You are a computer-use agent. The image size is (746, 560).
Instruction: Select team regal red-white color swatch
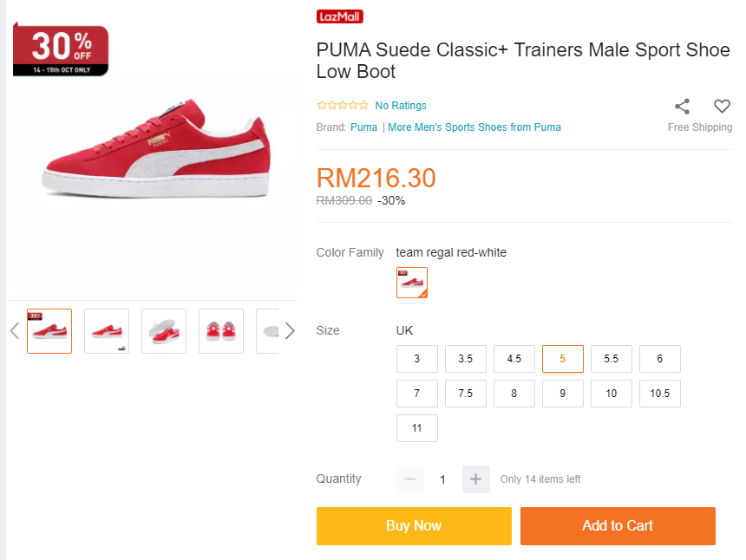point(412,283)
